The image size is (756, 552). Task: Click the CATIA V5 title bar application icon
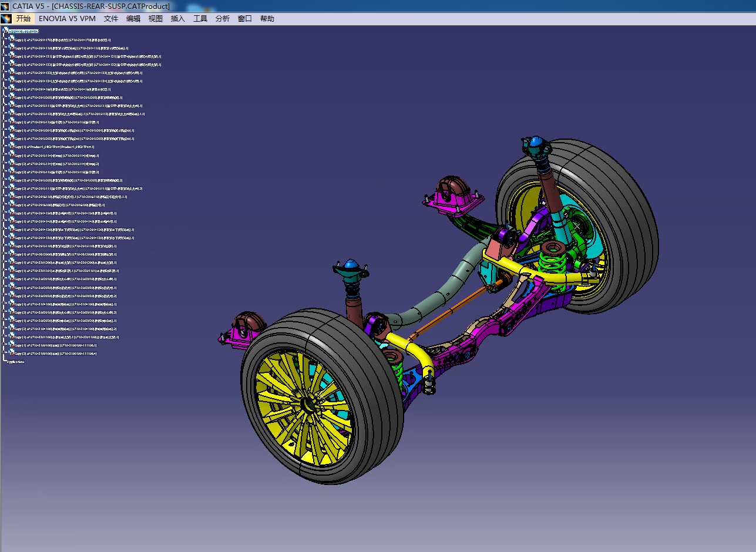coord(5,6)
